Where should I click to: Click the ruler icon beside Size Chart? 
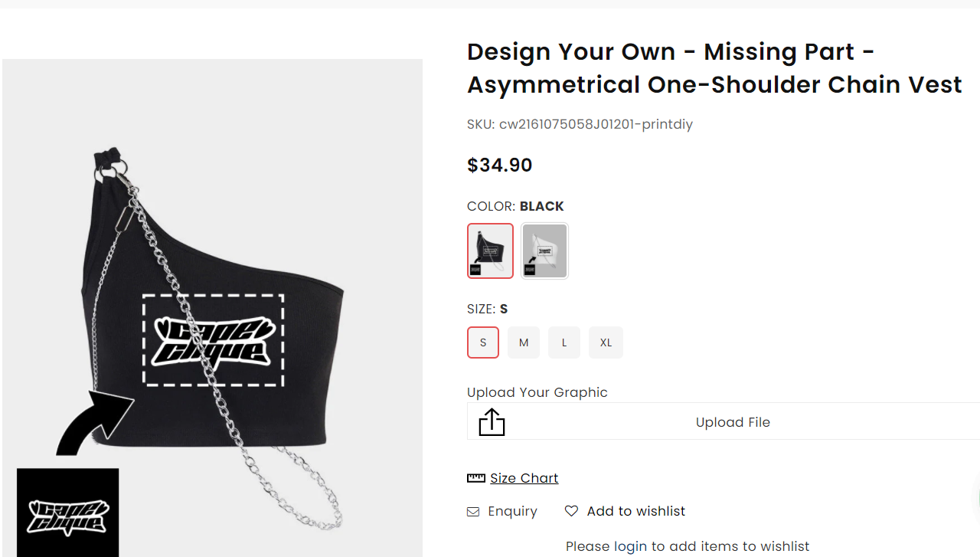point(476,478)
